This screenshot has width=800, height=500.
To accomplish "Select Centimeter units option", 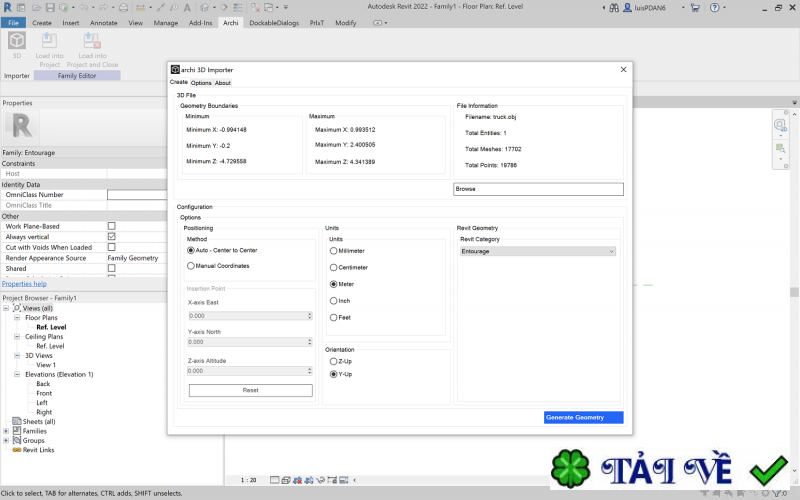I will pyautogui.click(x=334, y=267).
